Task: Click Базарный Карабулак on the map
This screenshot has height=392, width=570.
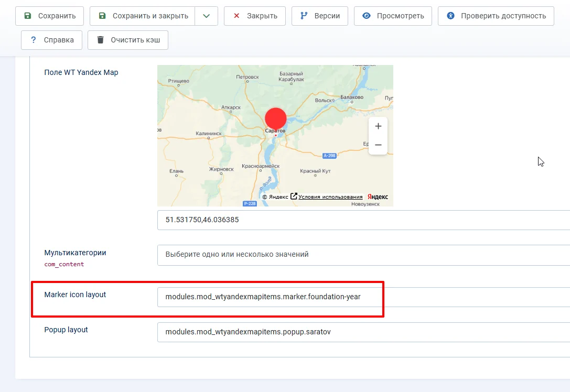Action: point(291,77)
